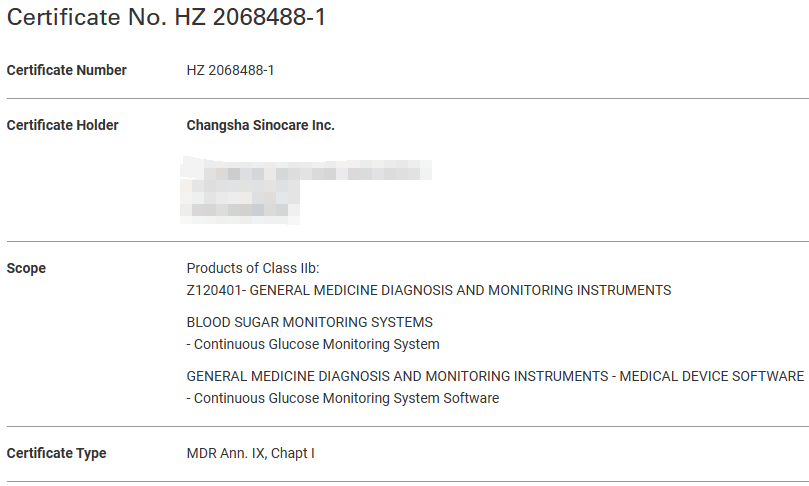
Task: Click the first line of blurred address
Action: click(x=305, y=171)
